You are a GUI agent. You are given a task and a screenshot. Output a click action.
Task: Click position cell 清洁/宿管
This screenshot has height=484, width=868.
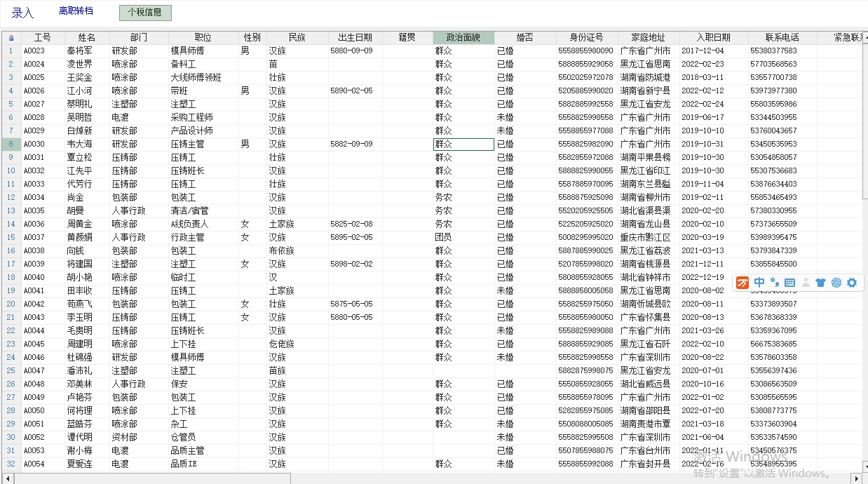pos(203,211)
